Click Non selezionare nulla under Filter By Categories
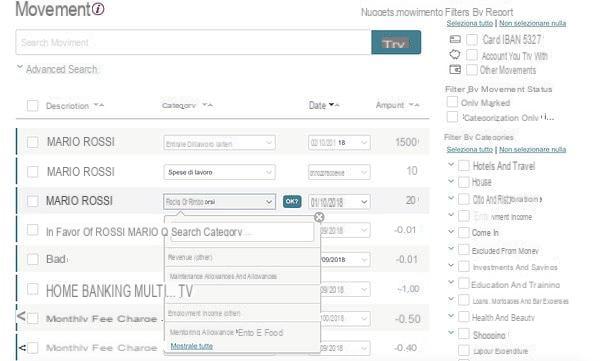This screenshot has width=610, height=361. coord(533,149)
